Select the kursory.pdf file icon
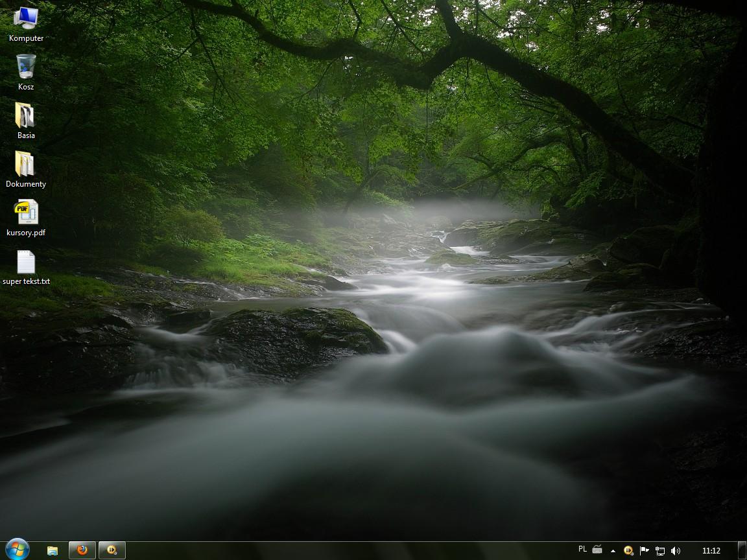The image size is (747, 560). 26,213
